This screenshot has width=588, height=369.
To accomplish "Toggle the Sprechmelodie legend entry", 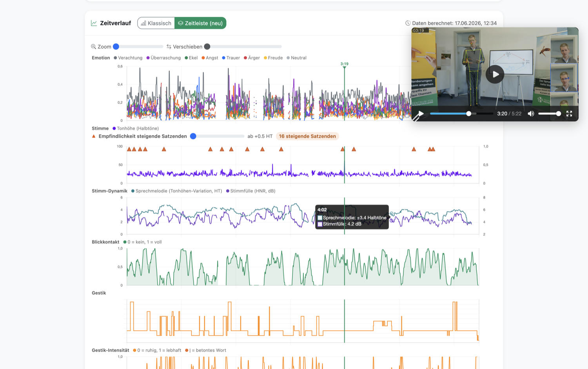I will 176,191.
